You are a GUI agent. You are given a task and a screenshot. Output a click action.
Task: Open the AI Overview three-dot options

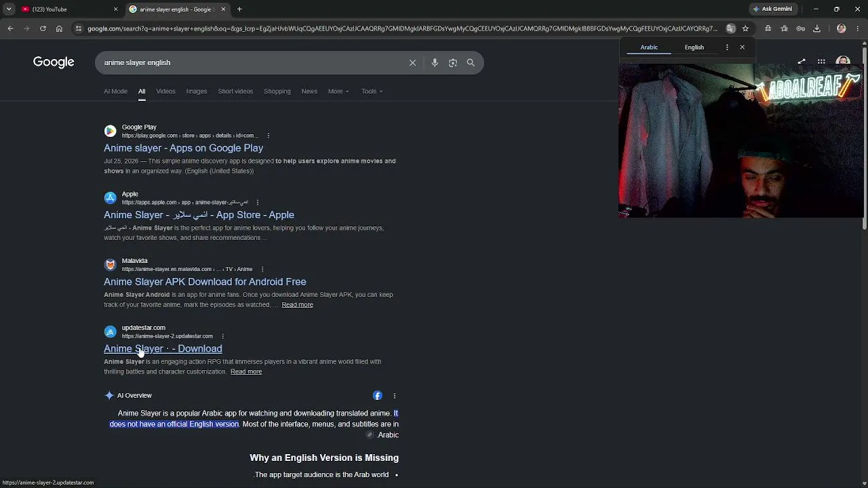[395, 396]
